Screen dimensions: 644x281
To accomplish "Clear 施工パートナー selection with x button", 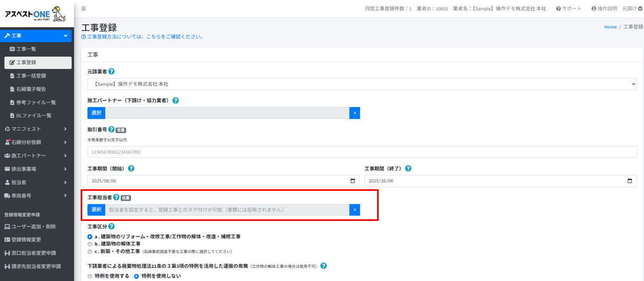I will click(x=354, y=113).
